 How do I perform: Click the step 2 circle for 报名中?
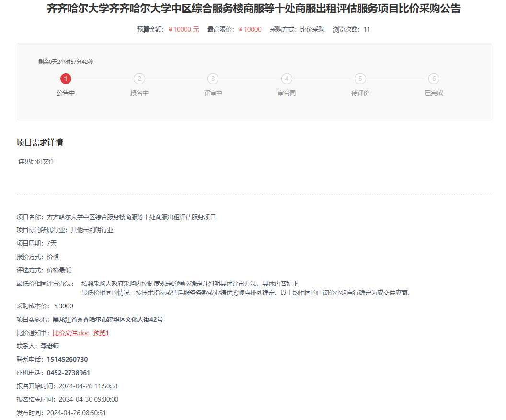(x=139, y=79)
